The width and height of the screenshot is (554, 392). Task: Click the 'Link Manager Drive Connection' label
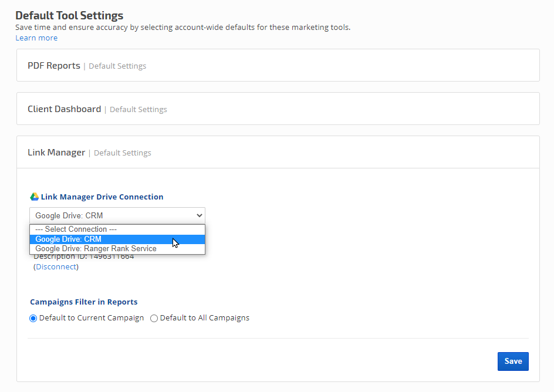[x=102, y=197]
